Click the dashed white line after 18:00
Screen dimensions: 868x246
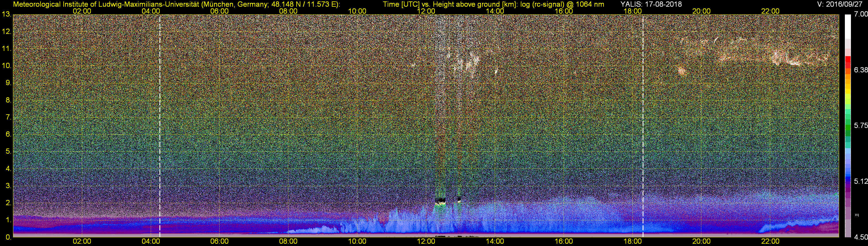(x=643, y=126)
